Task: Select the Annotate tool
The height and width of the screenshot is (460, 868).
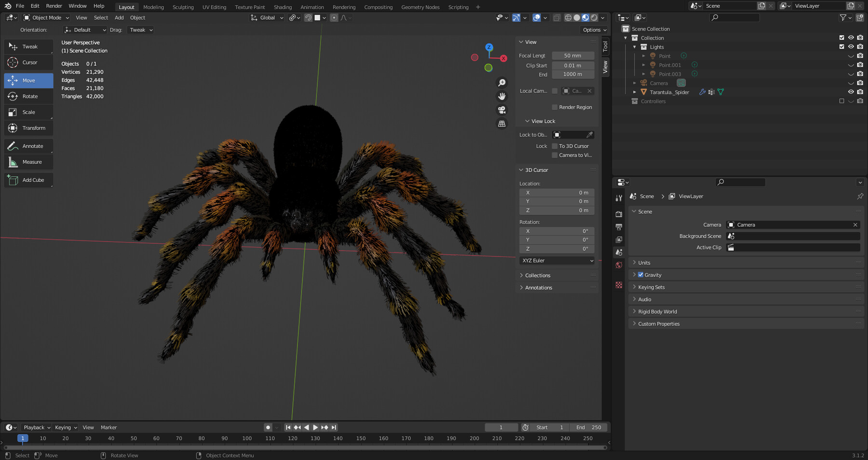Action: (28, 146)
